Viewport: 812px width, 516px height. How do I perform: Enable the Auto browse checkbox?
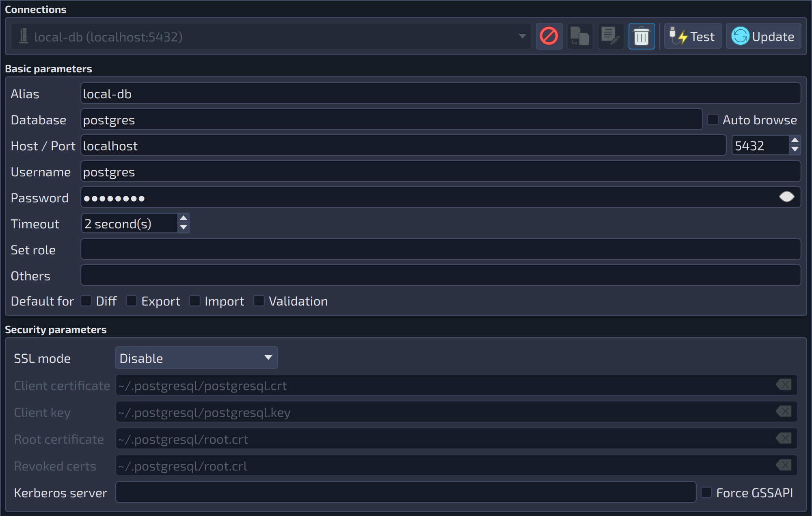point(713,119)
